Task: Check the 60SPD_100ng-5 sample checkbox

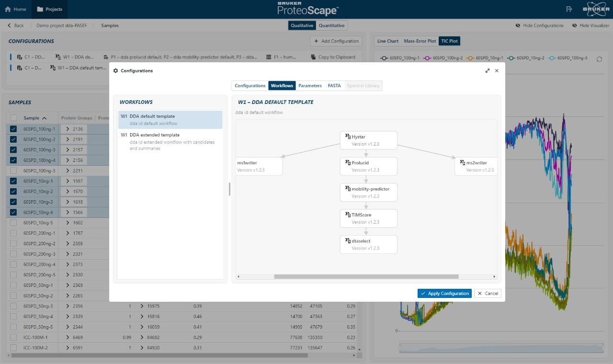Action: (x=13, y=171)
